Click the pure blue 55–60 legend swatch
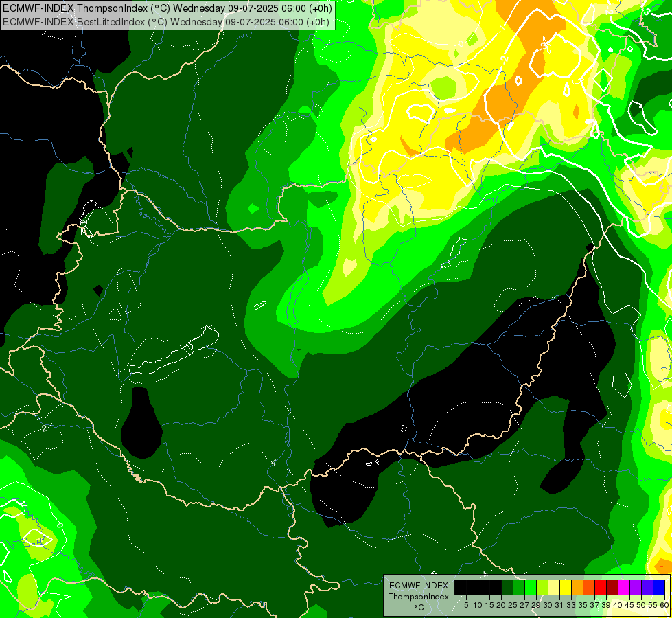The width and height of the screenshot is (672, 618). 659,587
